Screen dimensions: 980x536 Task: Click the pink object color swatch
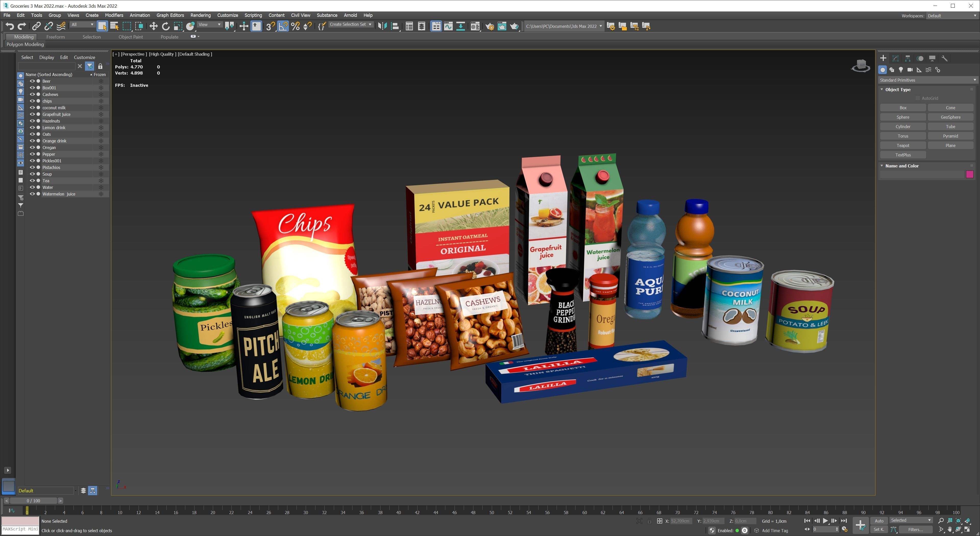pos(969,174)
